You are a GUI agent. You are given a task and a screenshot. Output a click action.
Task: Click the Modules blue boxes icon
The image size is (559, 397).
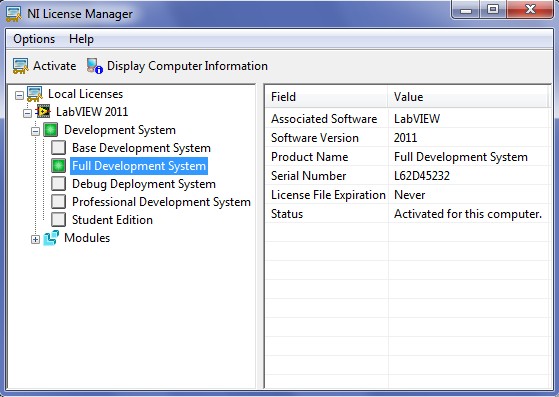[51, 238]
